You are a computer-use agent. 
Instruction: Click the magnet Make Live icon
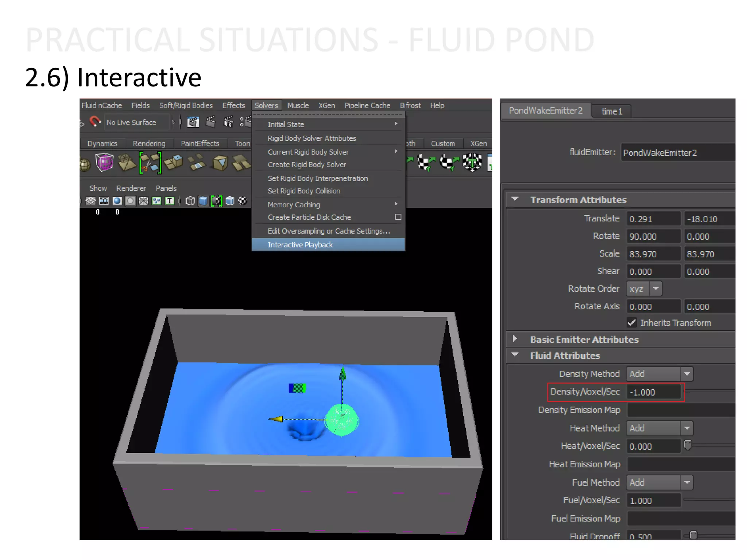coord(96,122)
